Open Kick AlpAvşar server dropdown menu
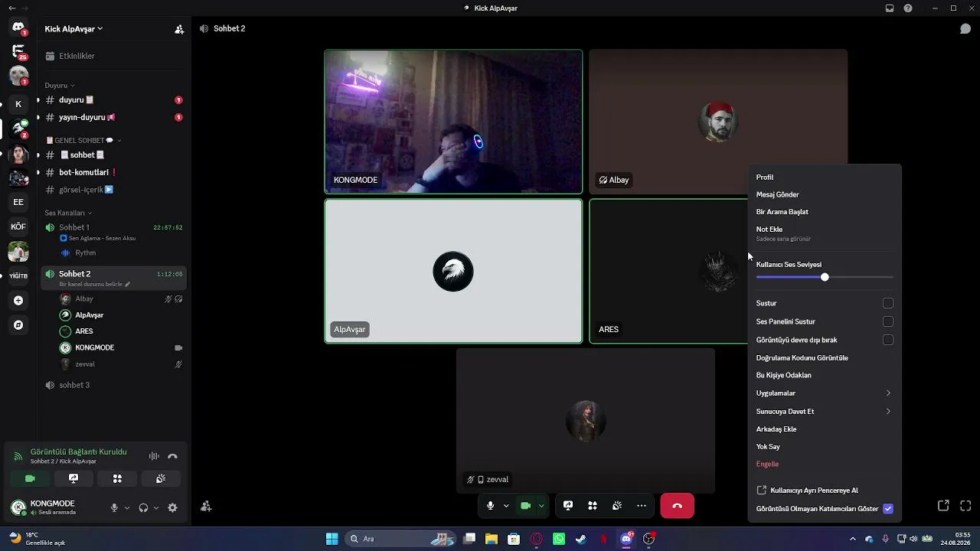The height and width of the screenshot is (551, 980). pos(73,29)
